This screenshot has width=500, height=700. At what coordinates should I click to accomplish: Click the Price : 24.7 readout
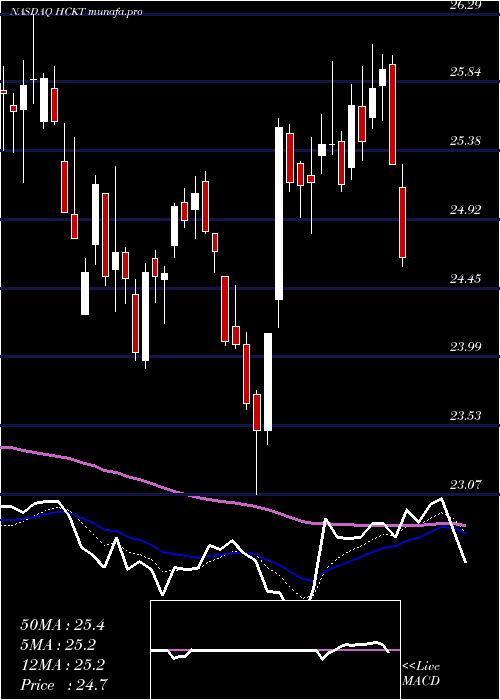point(63,685)
